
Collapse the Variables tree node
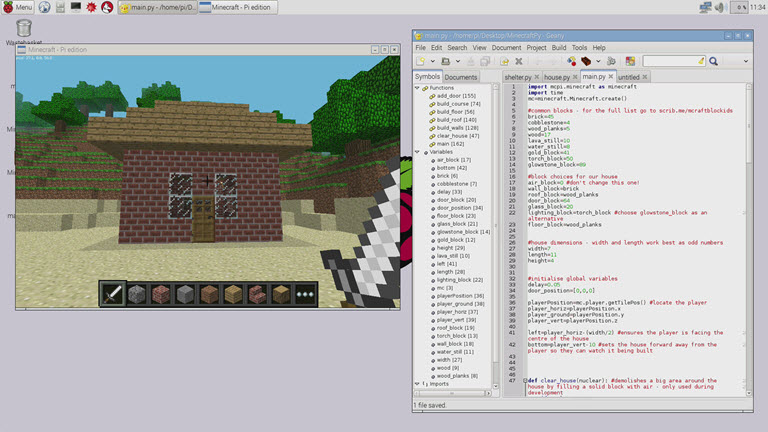(418, 152)
